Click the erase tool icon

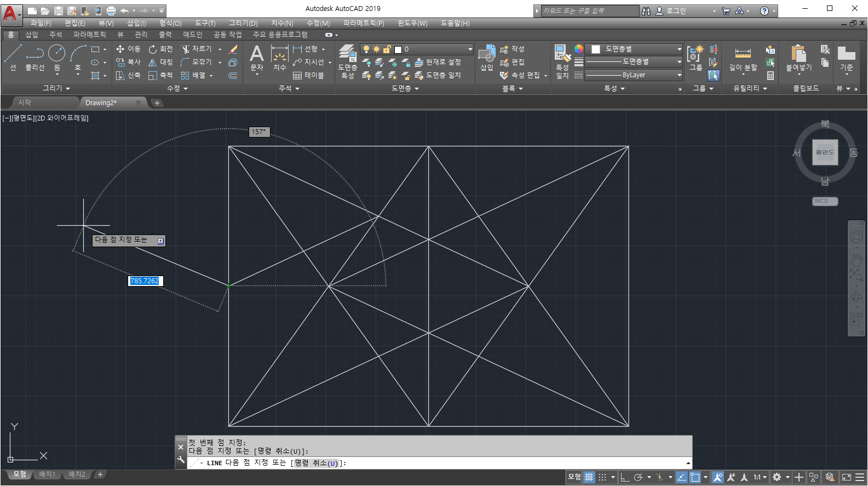(233, 49)
